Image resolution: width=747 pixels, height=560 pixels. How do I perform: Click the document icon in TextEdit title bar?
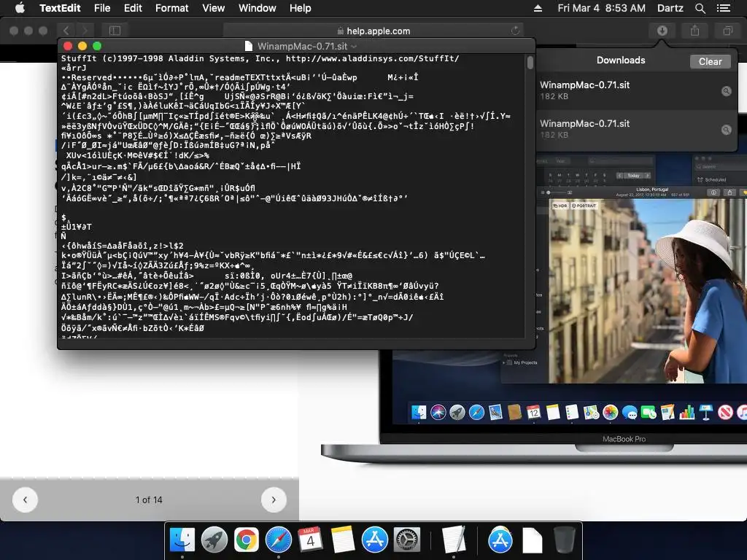point(248,46)
